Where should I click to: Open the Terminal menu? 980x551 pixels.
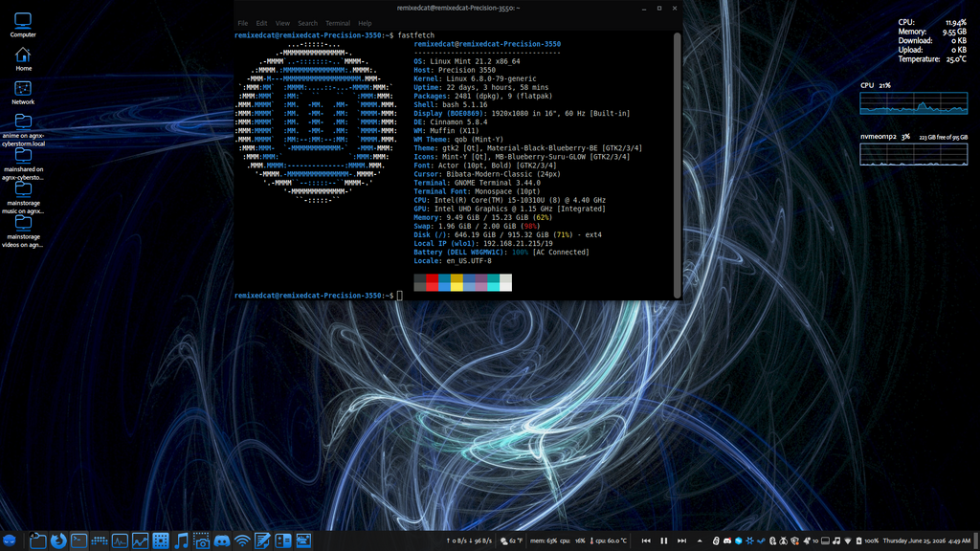(x=338, y=23)
